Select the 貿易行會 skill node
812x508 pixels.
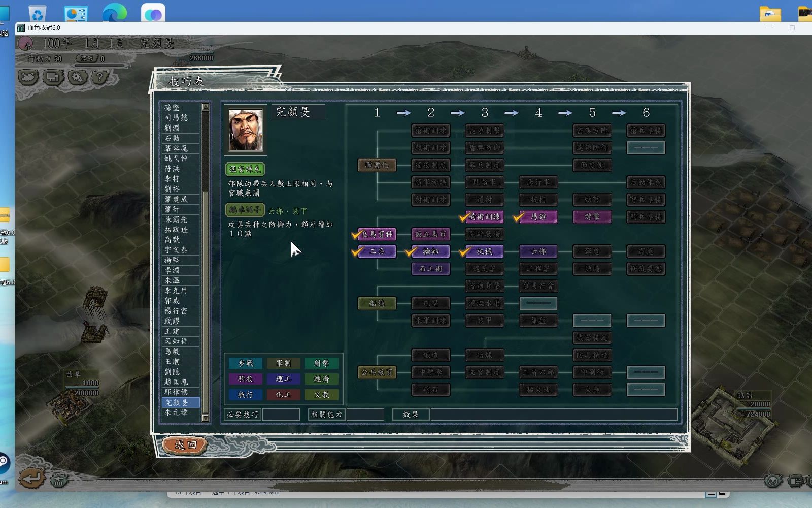(538, 286)
